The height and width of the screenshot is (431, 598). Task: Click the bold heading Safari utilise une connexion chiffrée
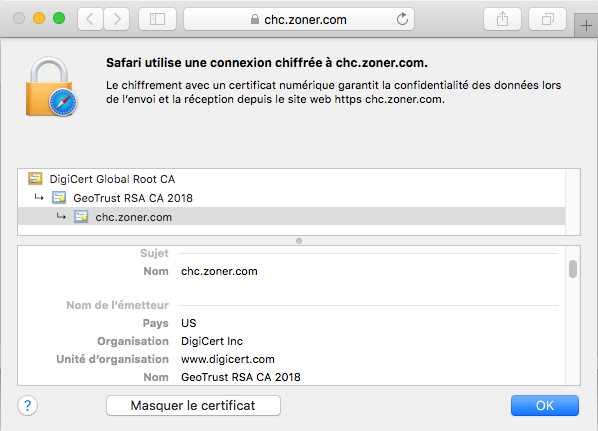tap(267, 63)
